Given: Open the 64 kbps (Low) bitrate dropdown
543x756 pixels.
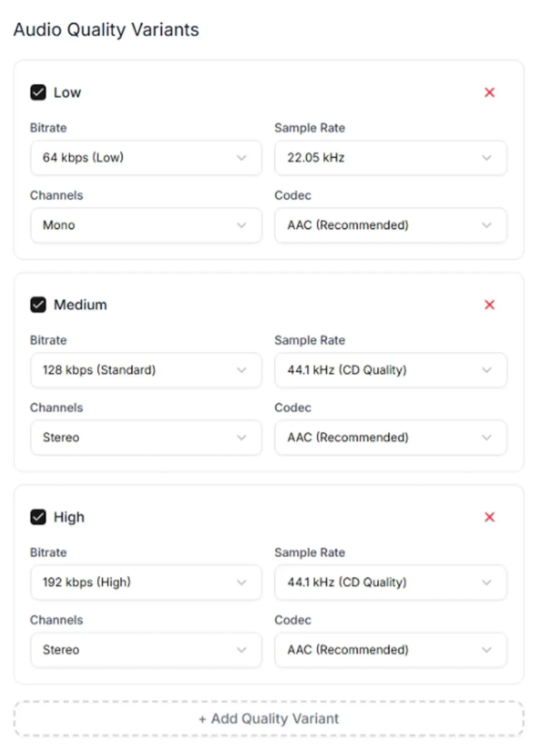Looking at the screenshot, I should click(146, 158).
